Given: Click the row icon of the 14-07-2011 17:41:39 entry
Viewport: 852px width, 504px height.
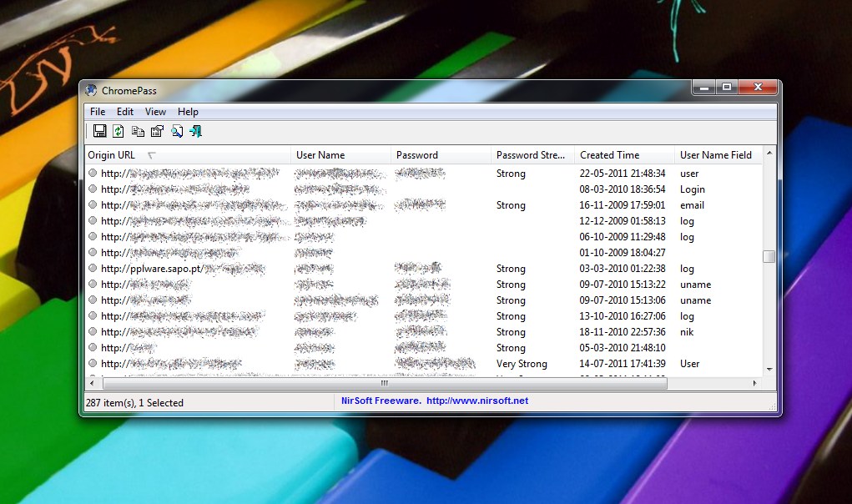Looking at the screenshot, I should [x=93, y=363].
